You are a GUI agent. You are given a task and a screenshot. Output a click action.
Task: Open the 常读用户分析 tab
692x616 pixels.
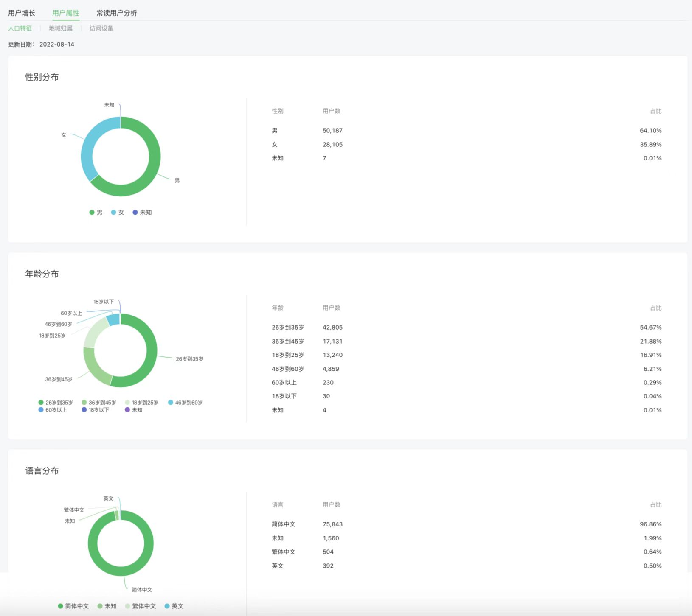(x=116, y=13)
